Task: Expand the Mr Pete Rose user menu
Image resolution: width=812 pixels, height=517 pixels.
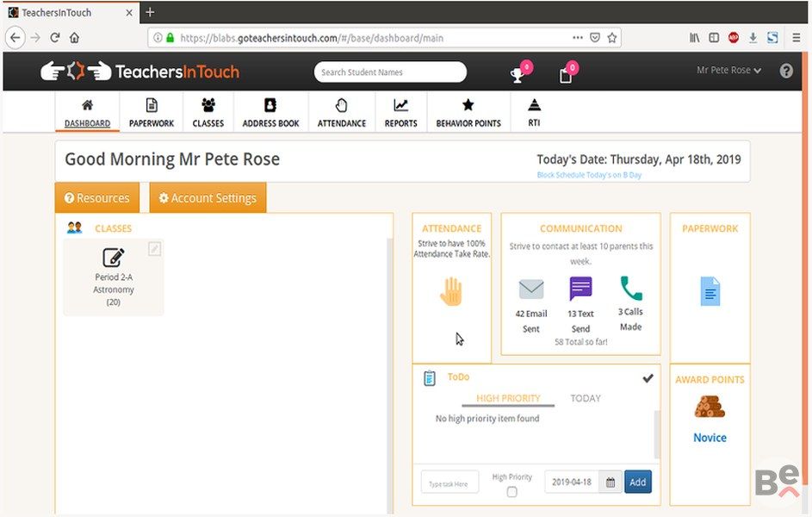Action: click(x=728, y=71)
